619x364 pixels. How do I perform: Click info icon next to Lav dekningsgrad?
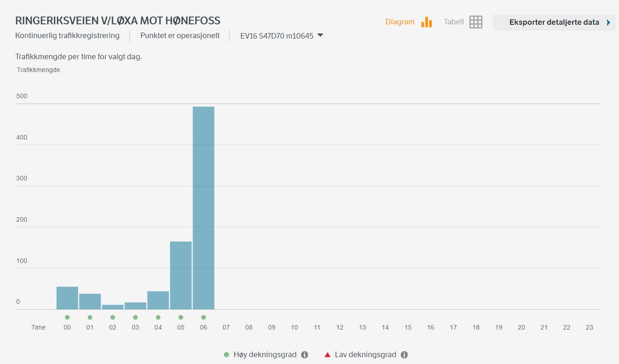(x=404, y=355)
